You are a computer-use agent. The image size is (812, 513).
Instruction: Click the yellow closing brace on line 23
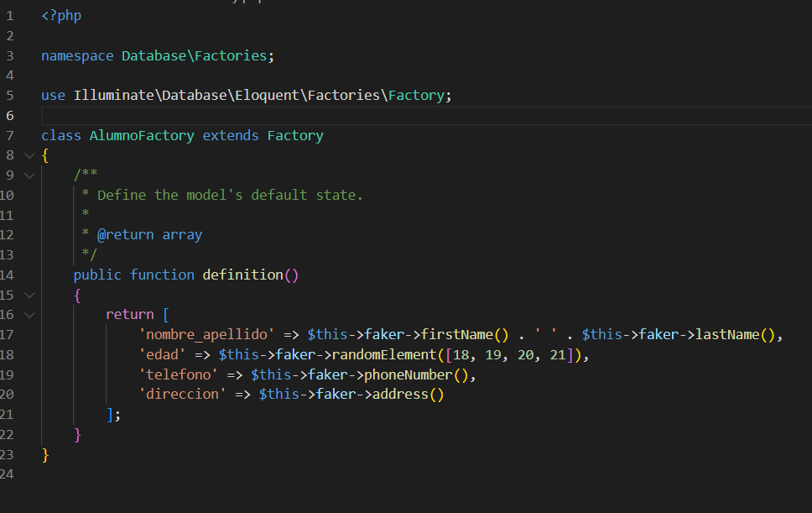[45, 454]
